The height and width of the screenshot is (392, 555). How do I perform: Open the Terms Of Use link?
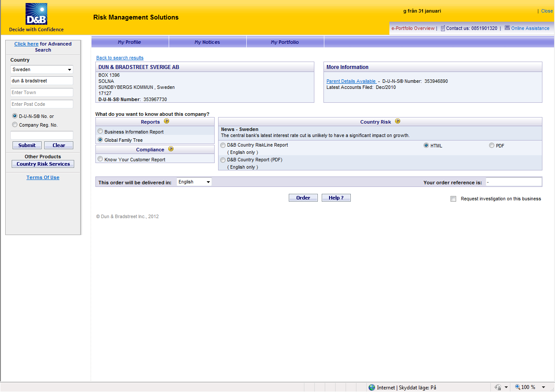coord(43,177)
